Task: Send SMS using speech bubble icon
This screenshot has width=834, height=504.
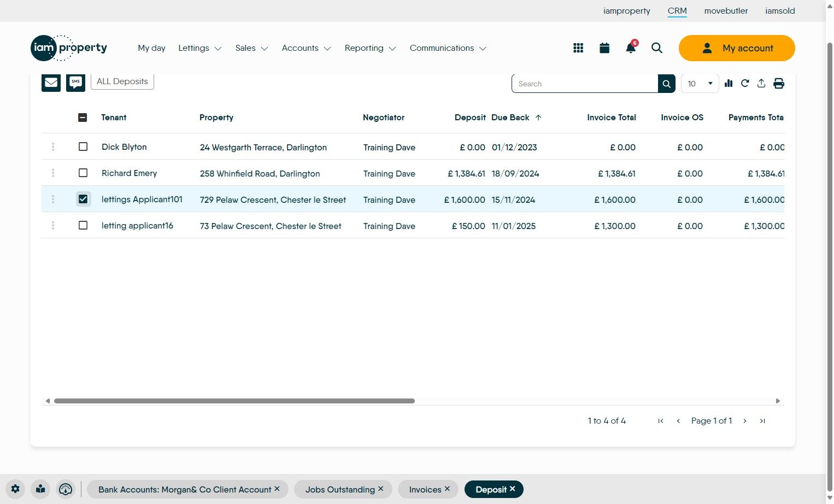Action: pos(75,82)
